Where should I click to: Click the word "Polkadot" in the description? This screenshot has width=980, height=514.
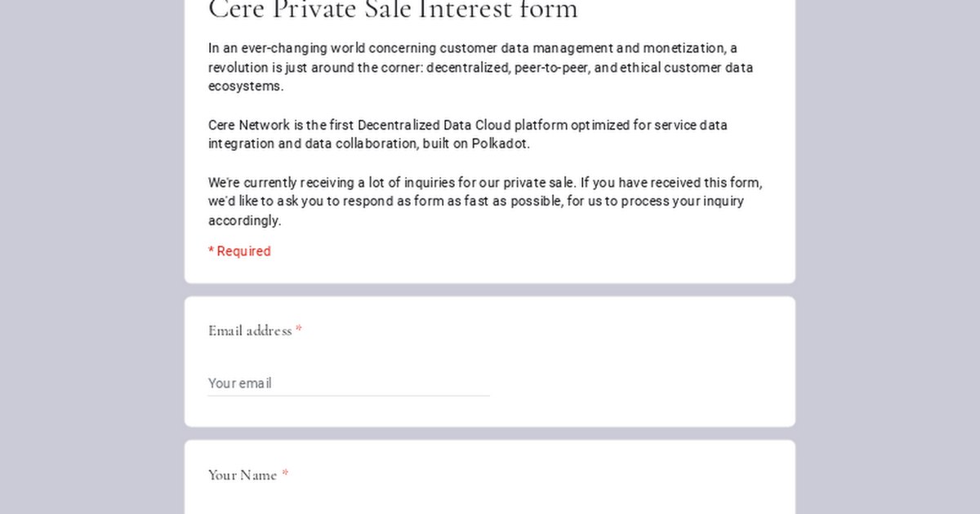(499, 144)
